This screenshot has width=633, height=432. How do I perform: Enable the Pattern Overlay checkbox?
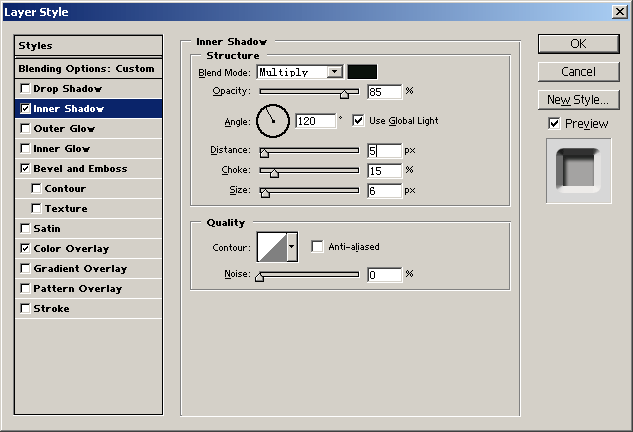(25, 288)
